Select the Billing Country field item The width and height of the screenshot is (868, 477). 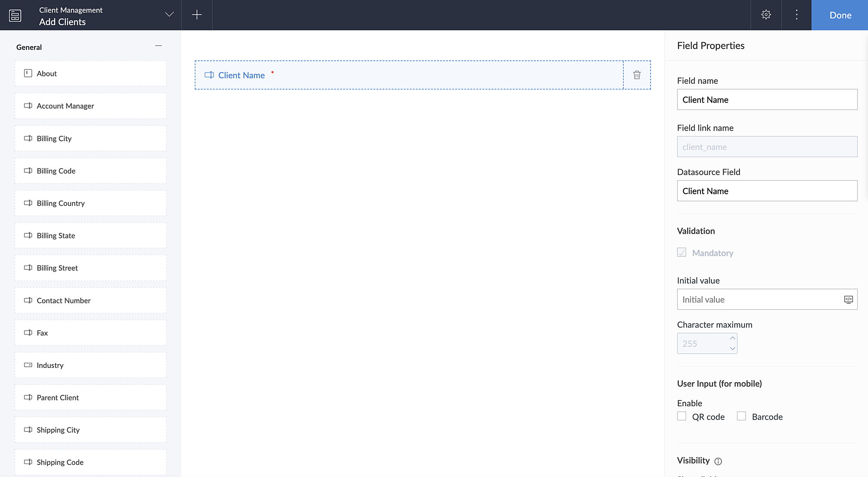pyautogui.click(x=90, y=203)
